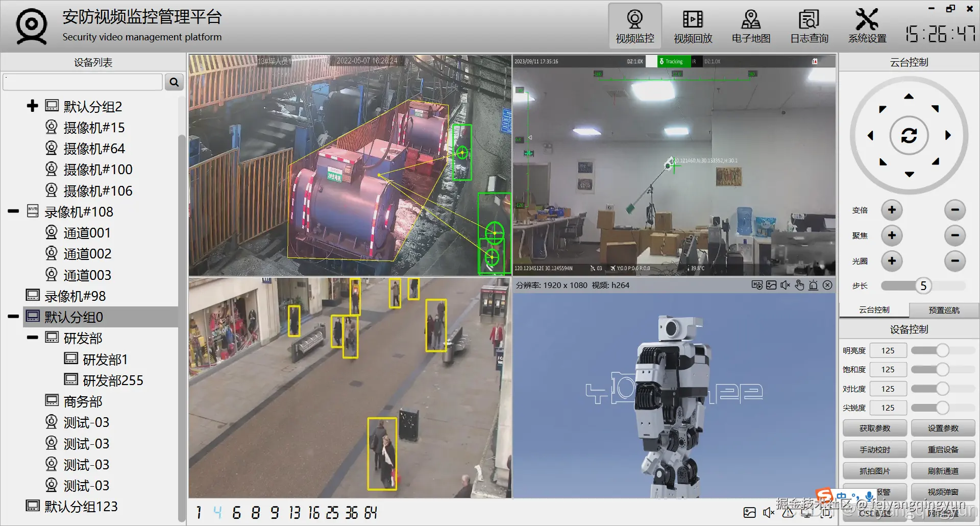Switch to 64-screen layout

(x=371, y=512)
